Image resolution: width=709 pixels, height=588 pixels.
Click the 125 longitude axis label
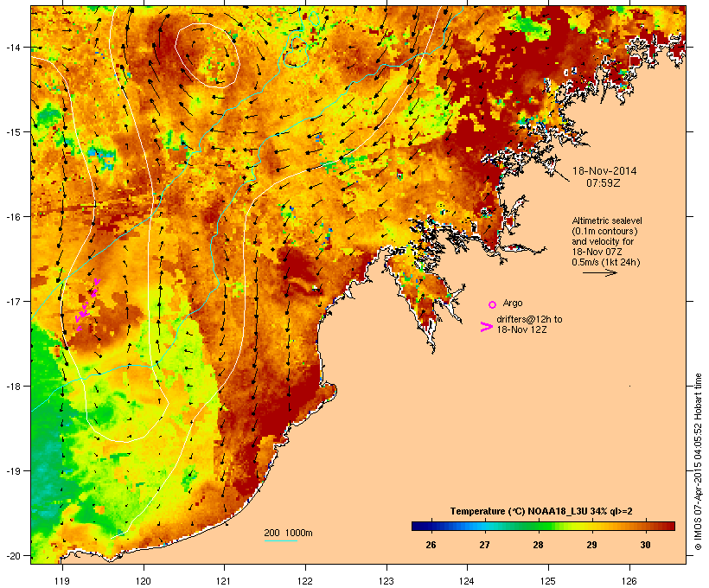[548, 581]
